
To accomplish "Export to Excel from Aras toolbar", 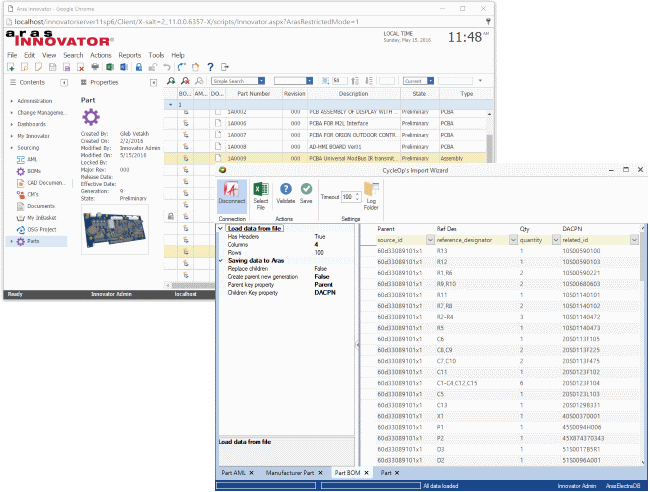I will [110, 67].
